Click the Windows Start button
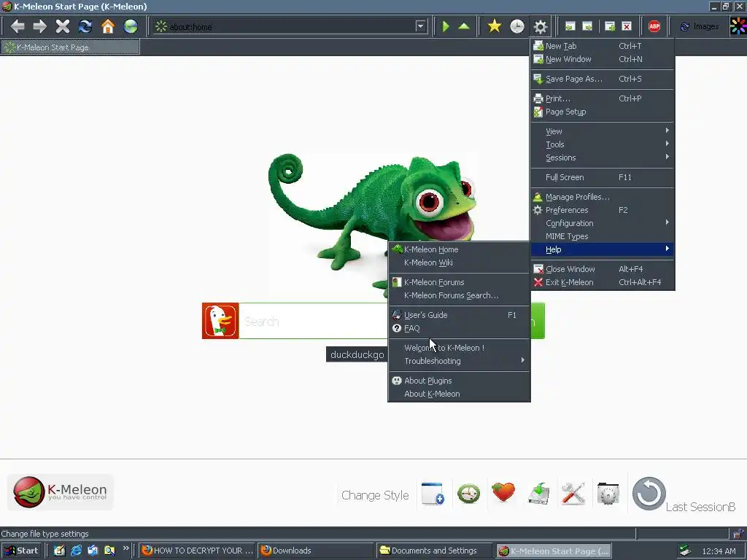The height and width of the screenshot is (560, 747). [21, 551]
